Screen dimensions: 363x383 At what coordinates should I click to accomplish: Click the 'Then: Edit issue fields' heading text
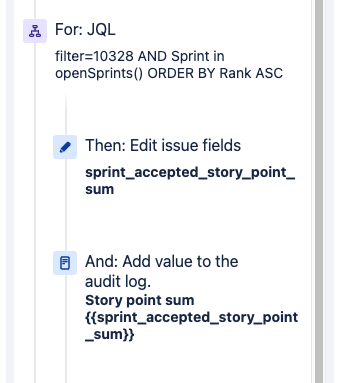click(163, 146)
